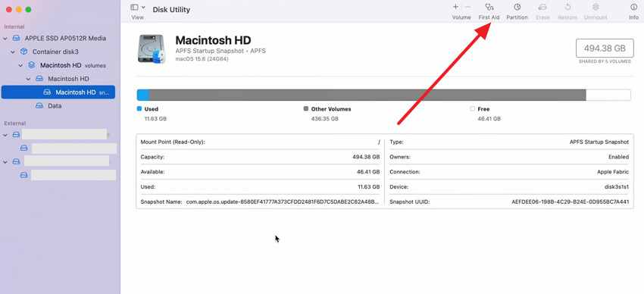This screenshot has width=644, height=294.
Task: Collapse the upper external disk in sidebar
Action: point(5,135)
